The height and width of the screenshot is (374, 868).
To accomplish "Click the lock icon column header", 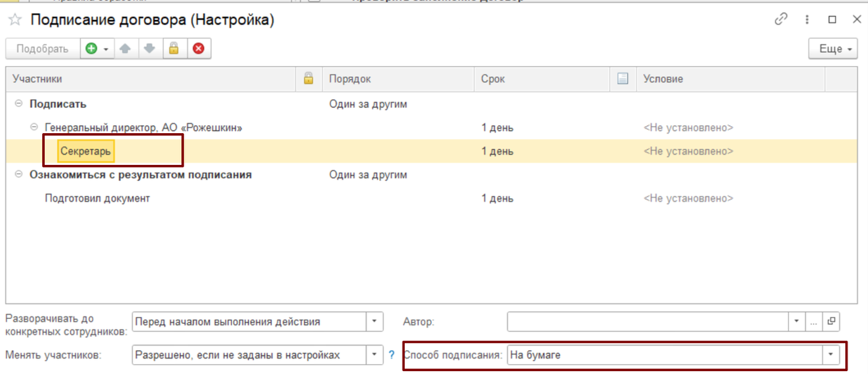I will tap(308, 79).
